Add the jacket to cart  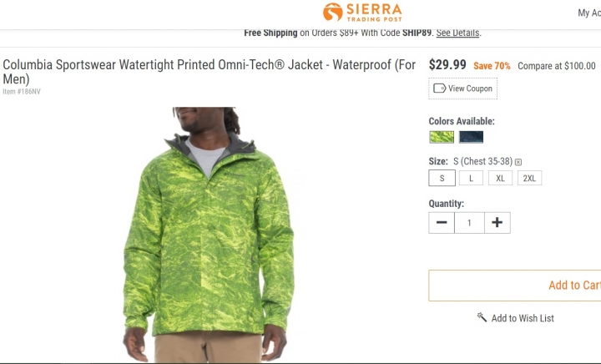(515, 286)
